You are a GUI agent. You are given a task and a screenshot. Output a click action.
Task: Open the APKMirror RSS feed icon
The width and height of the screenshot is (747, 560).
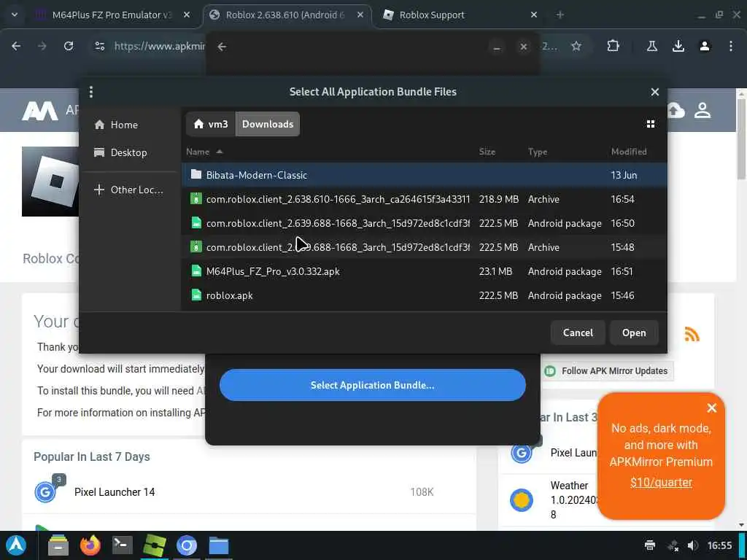coord(692,334)
